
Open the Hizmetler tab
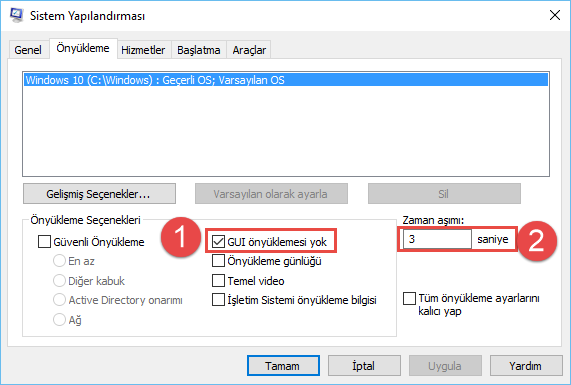[x=143, y=50]
